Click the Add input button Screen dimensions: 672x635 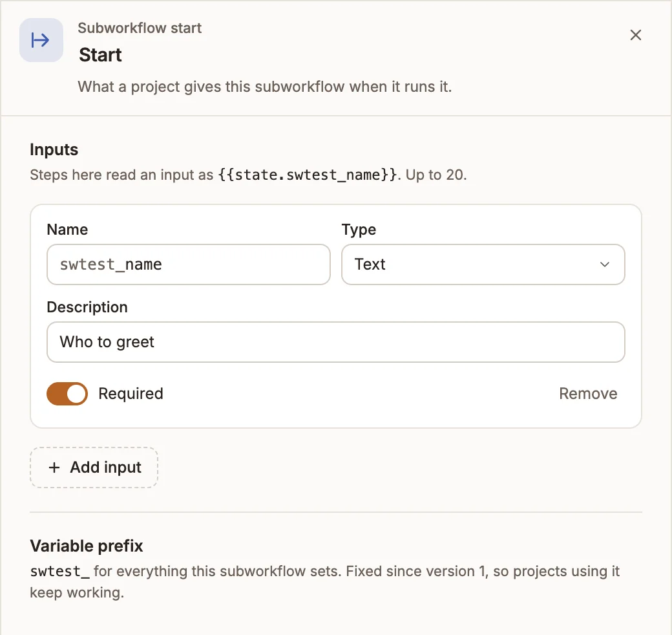pos(94,468)
